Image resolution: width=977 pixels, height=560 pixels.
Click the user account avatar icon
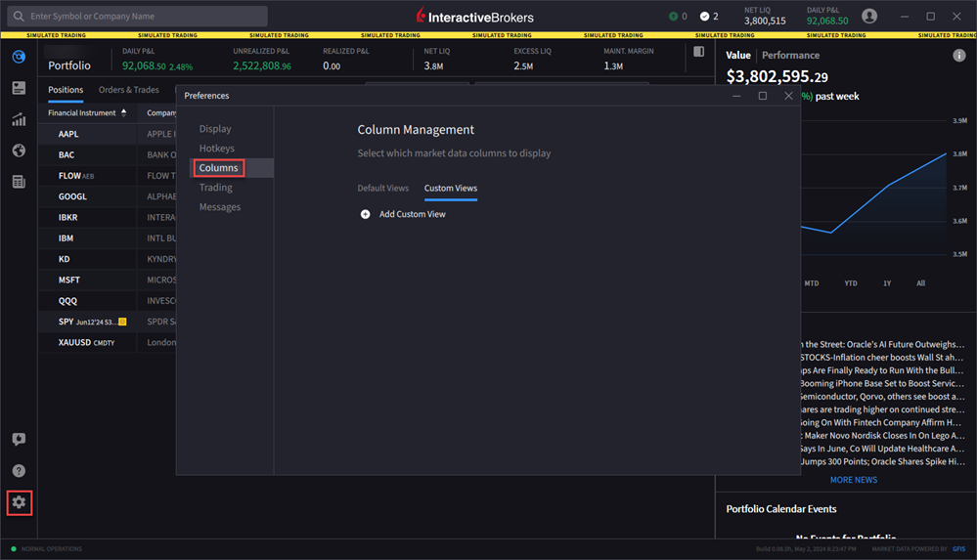pos(869,17)
